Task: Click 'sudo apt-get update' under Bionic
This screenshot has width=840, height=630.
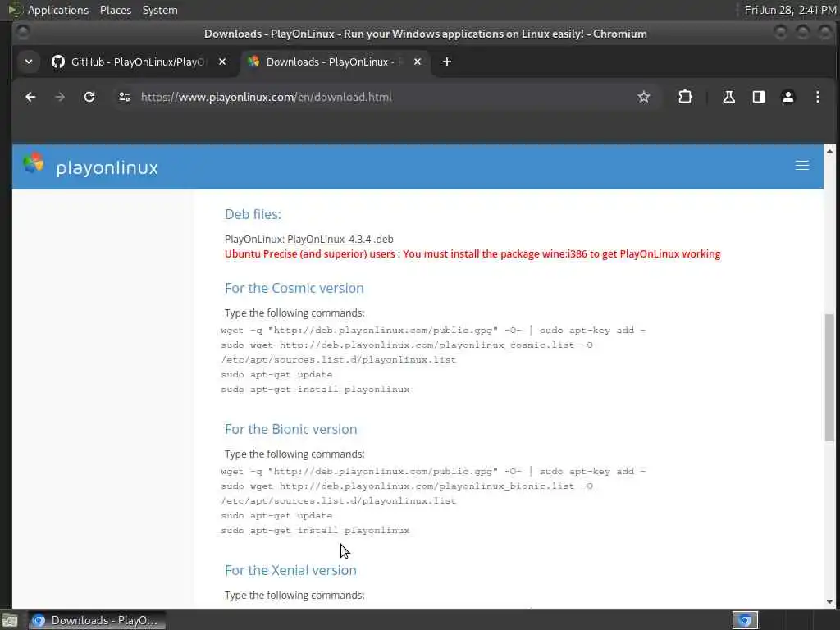Action: point(276,515)
